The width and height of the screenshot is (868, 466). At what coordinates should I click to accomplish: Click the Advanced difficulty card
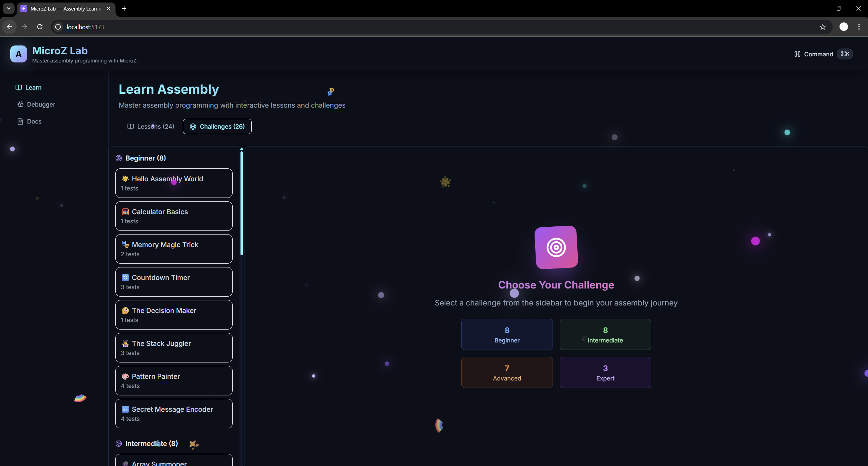tap(507, 372)
